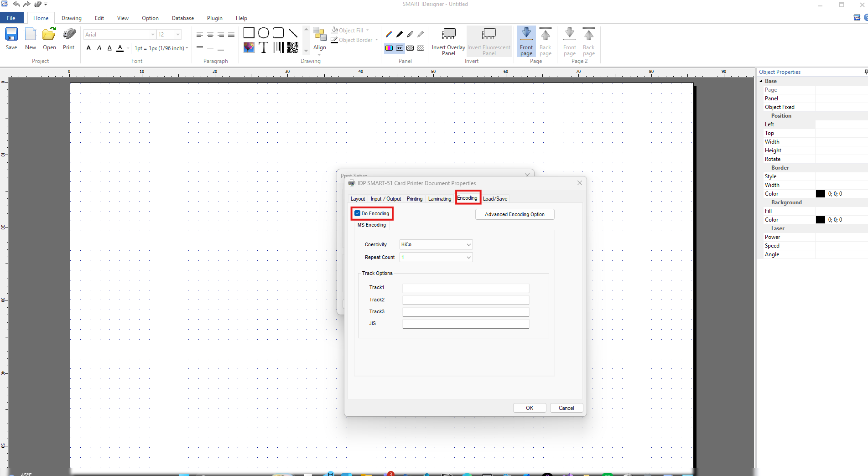Open the font color dropdown arrow
The image size is (868, 476).
tap(128, 48)
